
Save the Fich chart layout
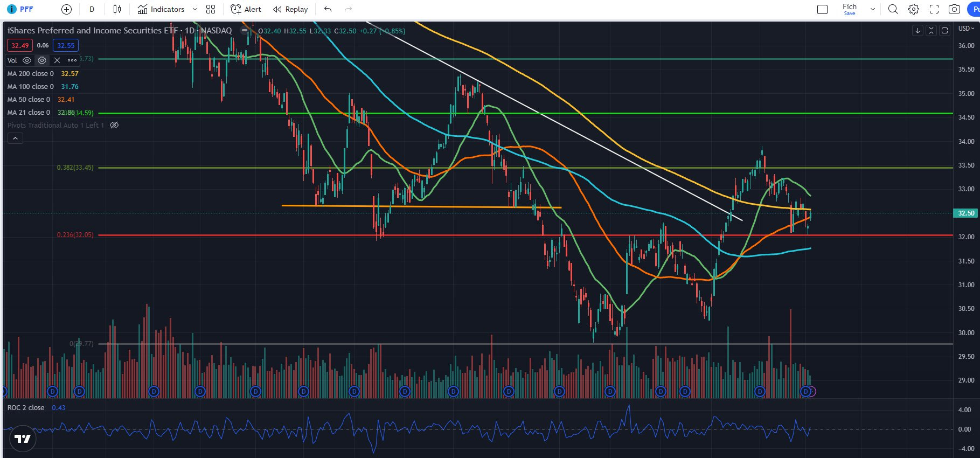pyautogui.click(x=849, y=9)
